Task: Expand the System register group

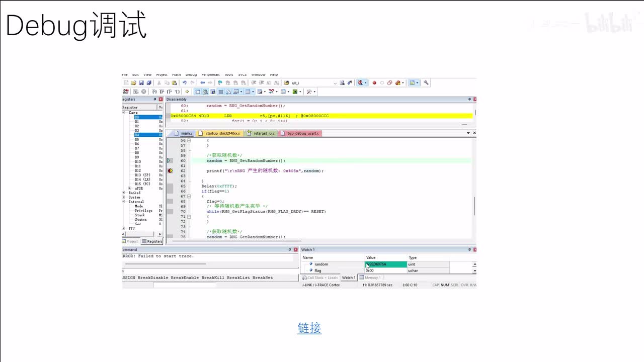Action: 124,197
